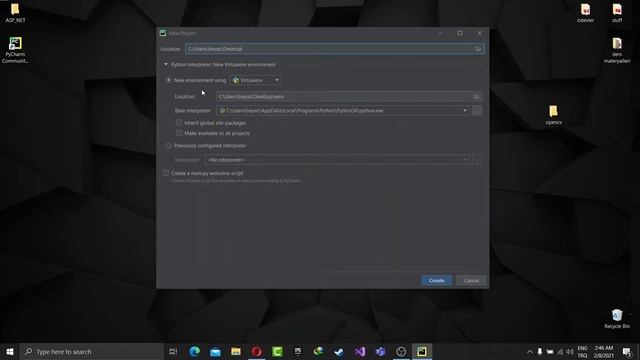The height and width of the screenshot is (360, 640).
Task: Open the No interpreter dropdown
Action: tap(337, 160)
